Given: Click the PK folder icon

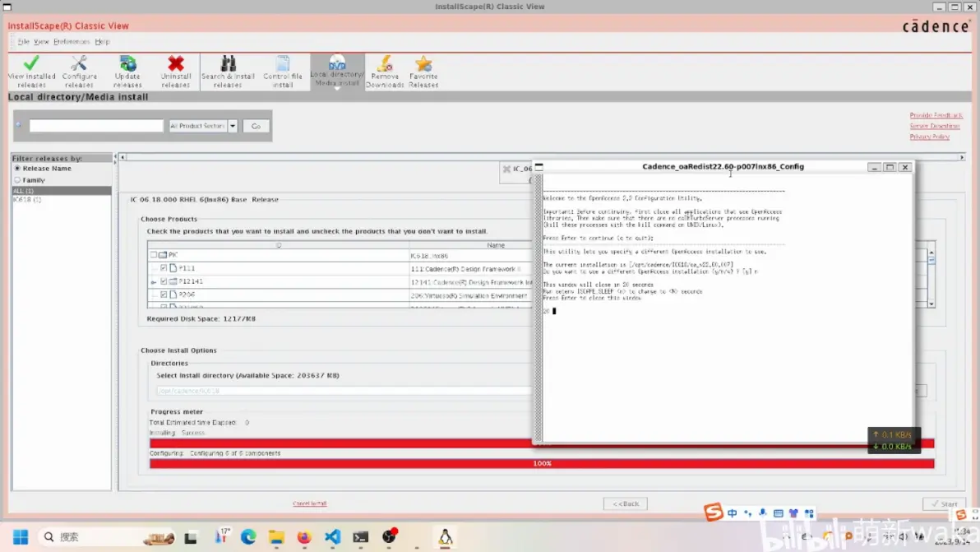Looking at the screenshot, I should point(163,255).
